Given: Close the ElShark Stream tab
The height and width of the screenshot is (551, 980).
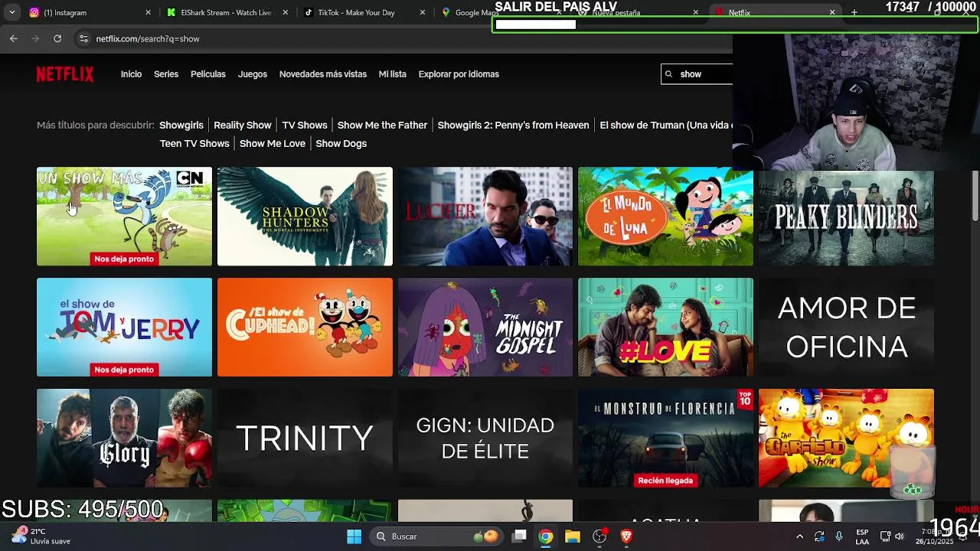Looking at the screenshot, I should click(x=286, y=12).
